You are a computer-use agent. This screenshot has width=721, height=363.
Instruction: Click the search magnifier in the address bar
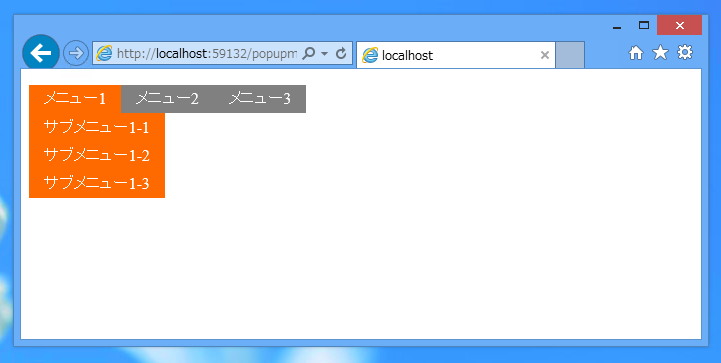309,54
